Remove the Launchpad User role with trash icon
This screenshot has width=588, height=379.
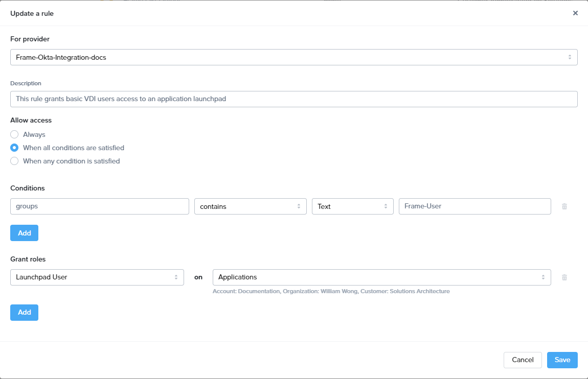(x=564, y=277)
